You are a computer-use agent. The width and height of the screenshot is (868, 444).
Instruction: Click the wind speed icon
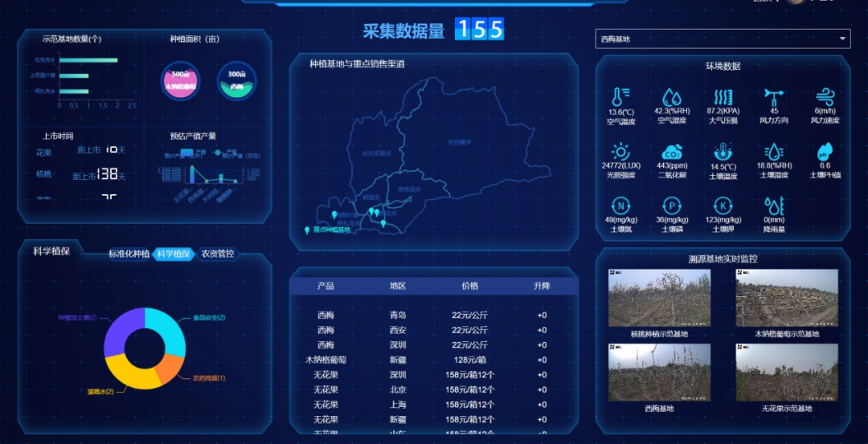(825, 97)
